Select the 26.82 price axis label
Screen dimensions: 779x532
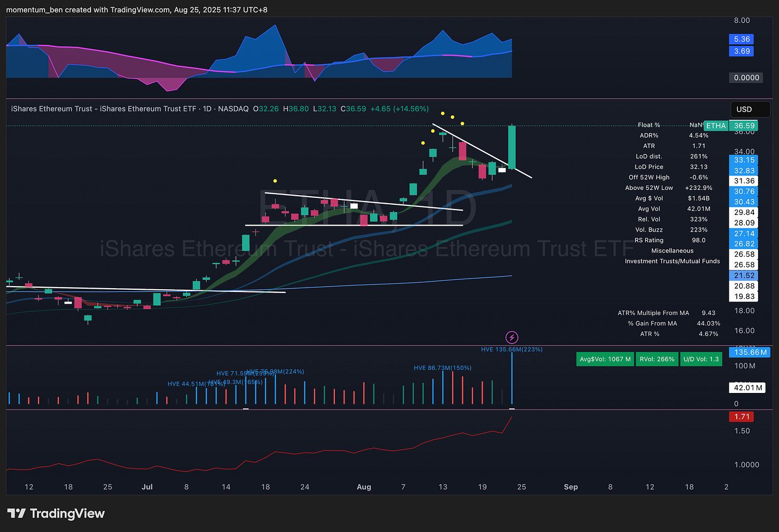pyautogui.click(x=744, y=244)
